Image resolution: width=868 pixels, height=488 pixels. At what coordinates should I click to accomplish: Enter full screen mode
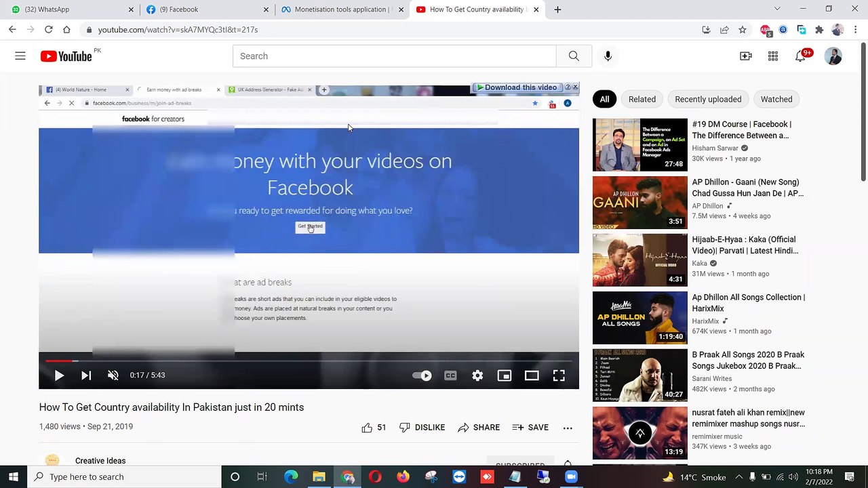[559, 375]
